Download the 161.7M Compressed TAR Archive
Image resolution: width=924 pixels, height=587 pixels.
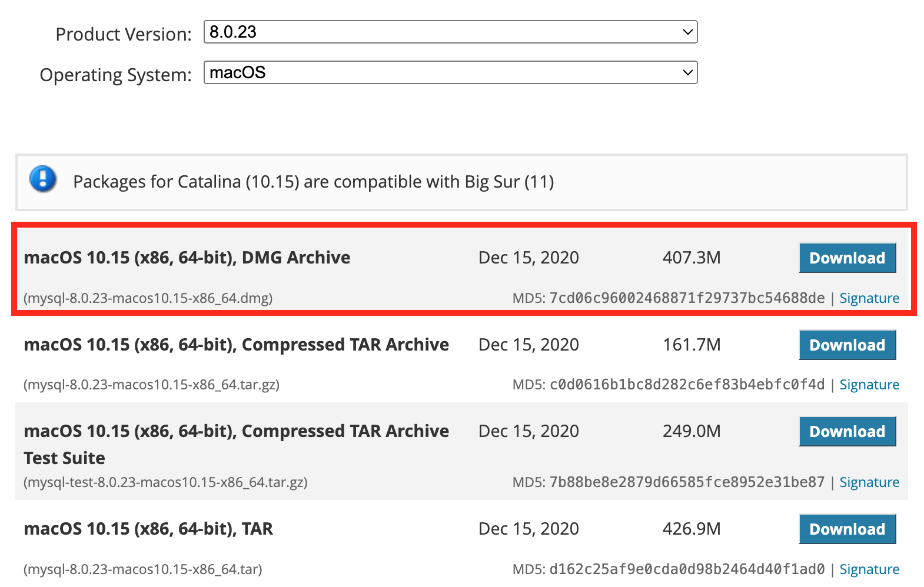click(x=847, y=345)
